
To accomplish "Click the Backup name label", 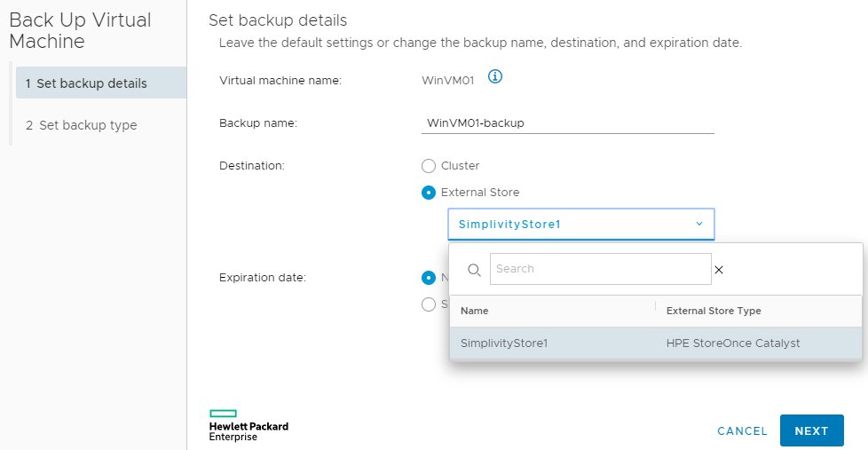I will pyautogui.click(x=258, y=123).
